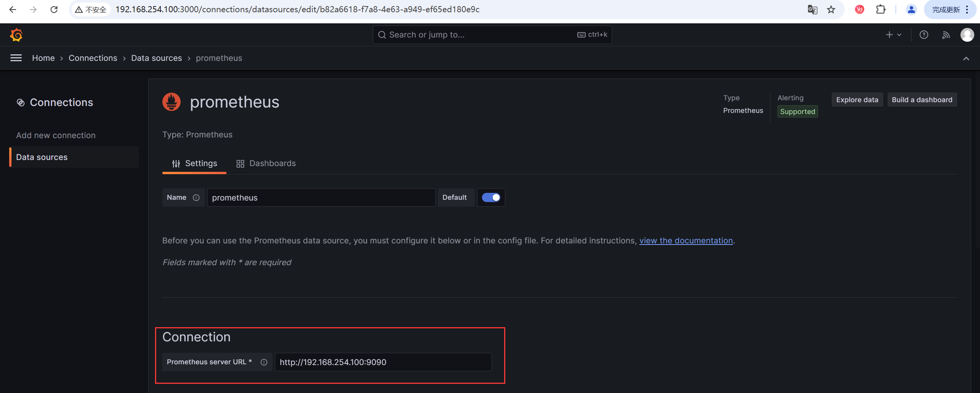
Task: Open the hamburger navigation menu
Action: [x=16, y=58]
